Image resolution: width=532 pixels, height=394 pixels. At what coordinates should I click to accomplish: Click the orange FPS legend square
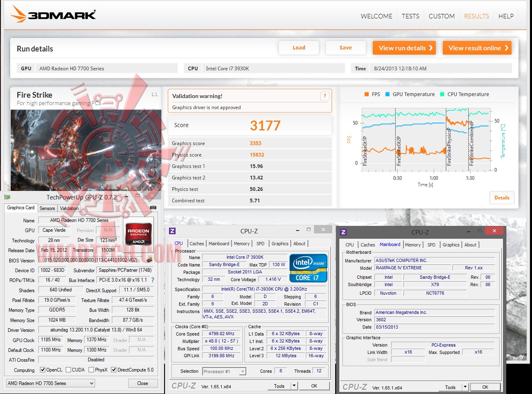(367, 94)
